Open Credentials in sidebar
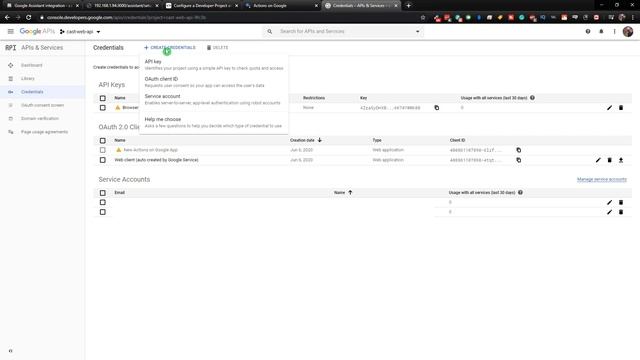 (32, 92)
